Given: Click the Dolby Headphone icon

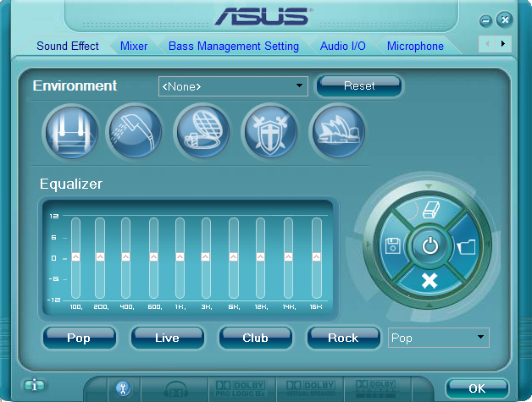Looking at the screenshot, I should click(175, 389).
